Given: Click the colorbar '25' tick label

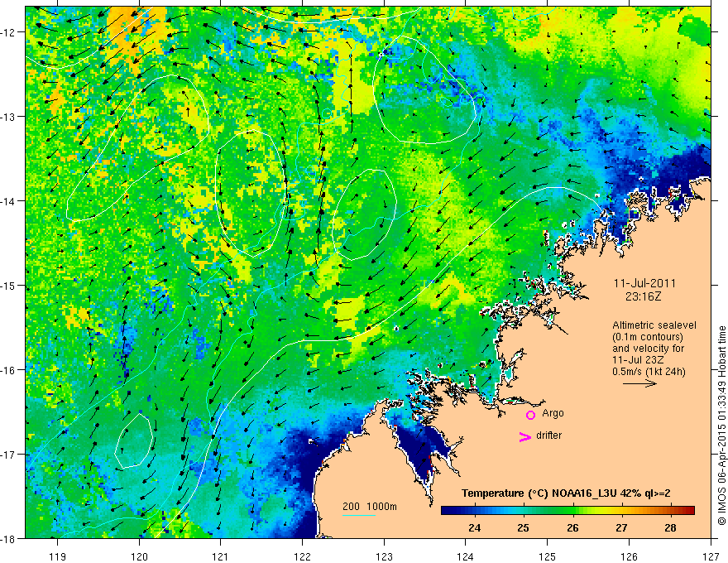Looking at the screenshot, I should click(523, 527).
